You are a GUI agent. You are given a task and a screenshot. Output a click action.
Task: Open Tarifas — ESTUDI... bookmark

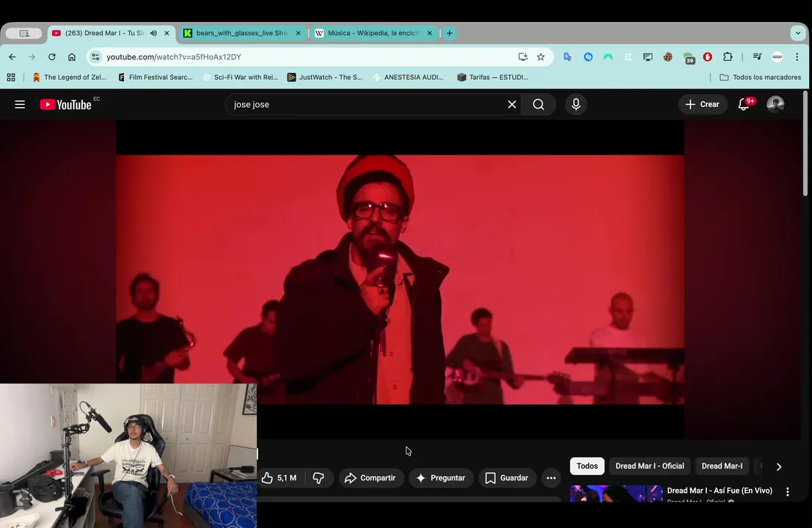click(x=493, y=77)
